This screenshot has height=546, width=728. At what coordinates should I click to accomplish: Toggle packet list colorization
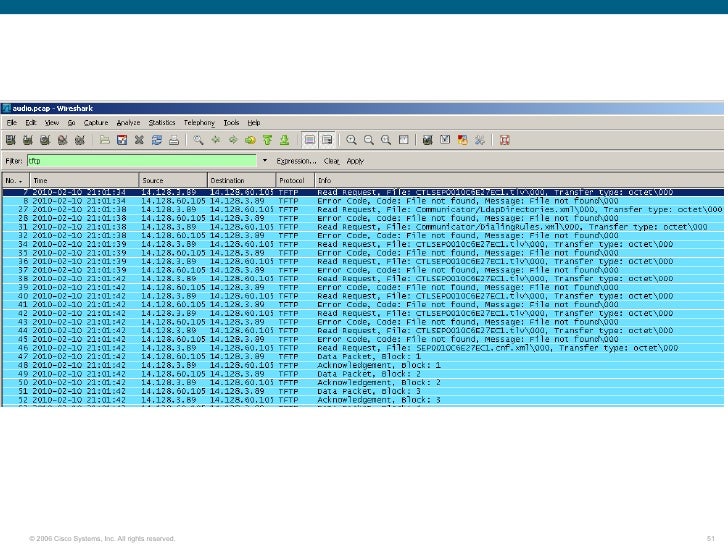pos(310,140)
